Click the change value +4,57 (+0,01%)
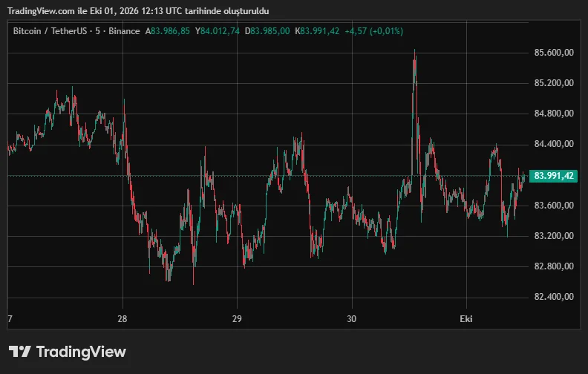 [x=374, y=31]
